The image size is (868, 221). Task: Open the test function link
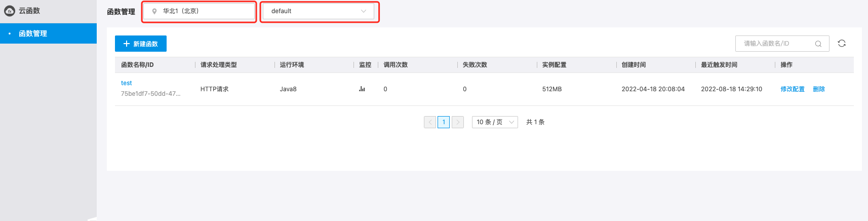point(127,83)
